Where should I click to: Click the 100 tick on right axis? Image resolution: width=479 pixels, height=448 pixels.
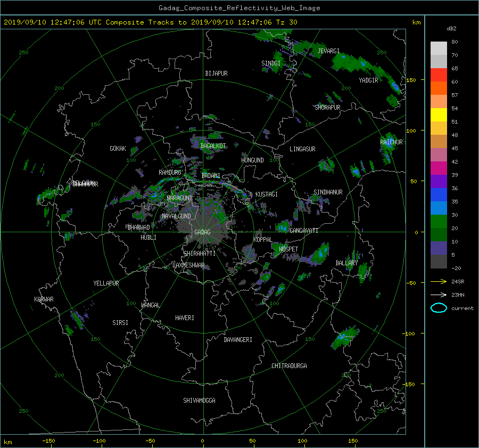tap(411, 131)
